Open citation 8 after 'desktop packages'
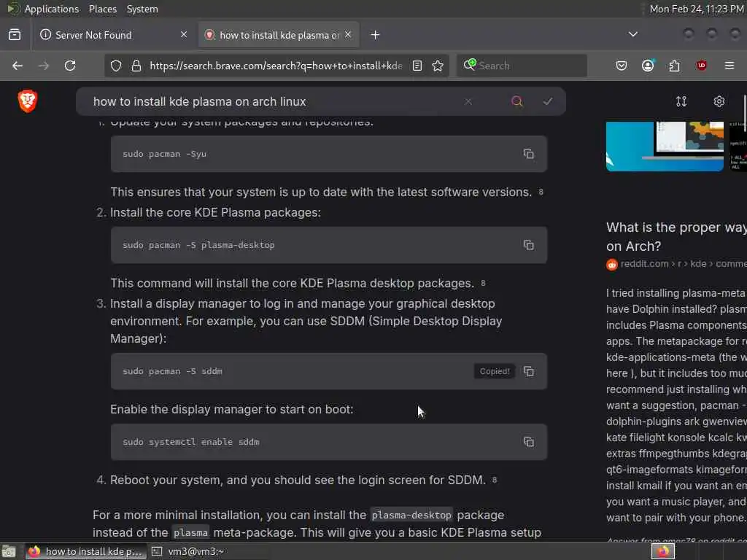Screen dimensions: 747x560 coord(483,283)
